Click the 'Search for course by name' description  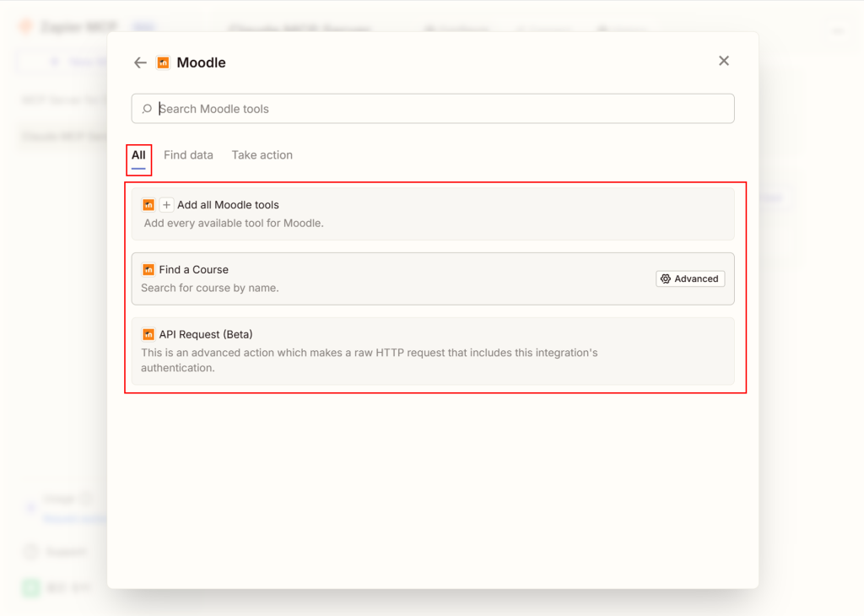(210, 288)
